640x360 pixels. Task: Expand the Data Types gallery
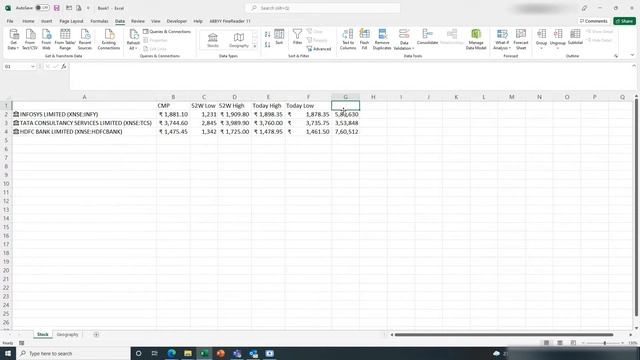tap(255, 47)
